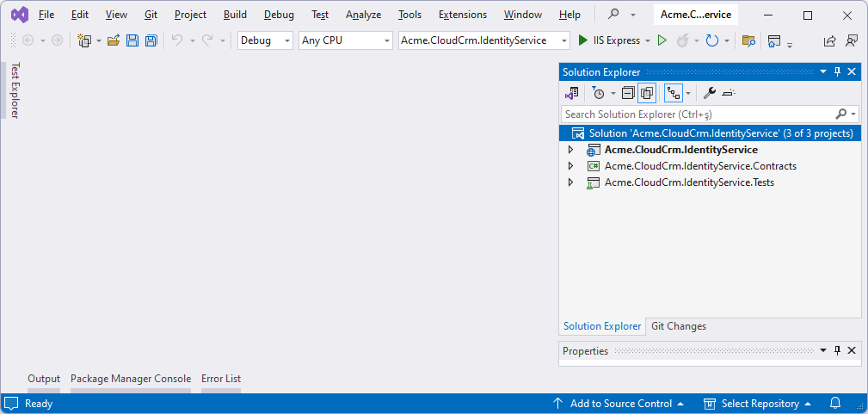Open the Build menu
The width and height of the screenshot is (868, 414).
click(235, 15)
